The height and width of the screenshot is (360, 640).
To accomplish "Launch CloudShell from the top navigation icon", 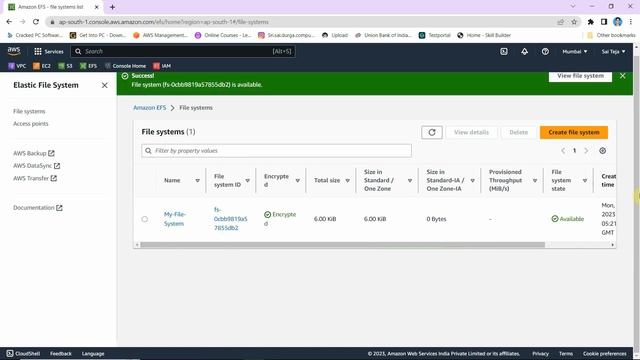I will [504, 51].
